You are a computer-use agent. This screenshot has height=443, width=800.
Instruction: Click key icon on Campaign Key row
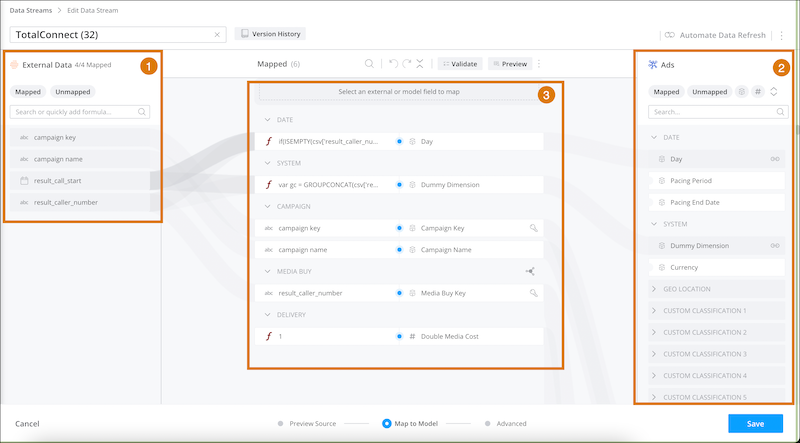click(533, 228)
